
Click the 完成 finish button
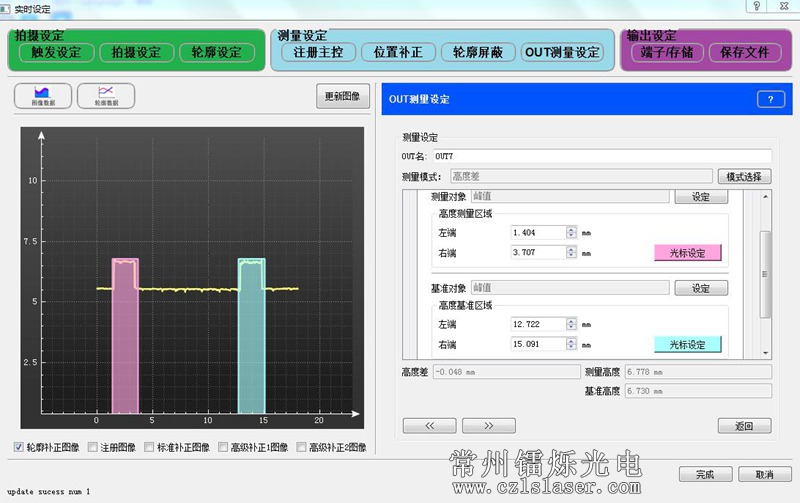tap(704, 473)
